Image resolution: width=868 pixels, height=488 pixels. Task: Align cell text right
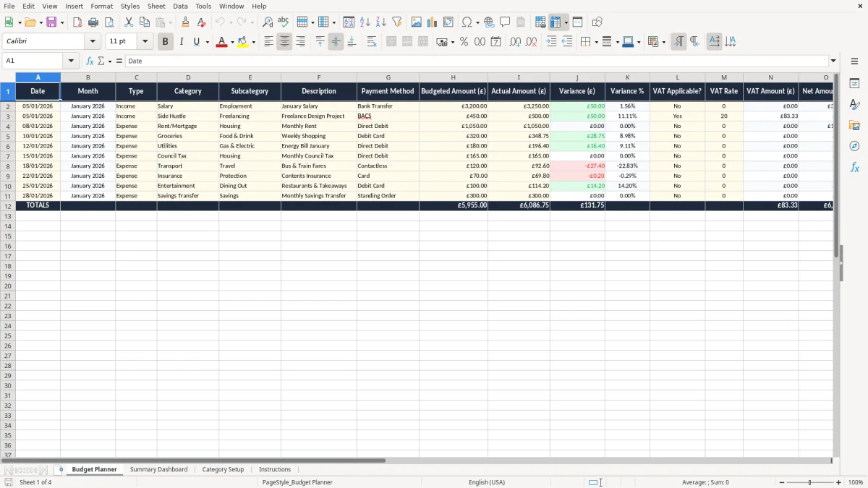(300, 42)
